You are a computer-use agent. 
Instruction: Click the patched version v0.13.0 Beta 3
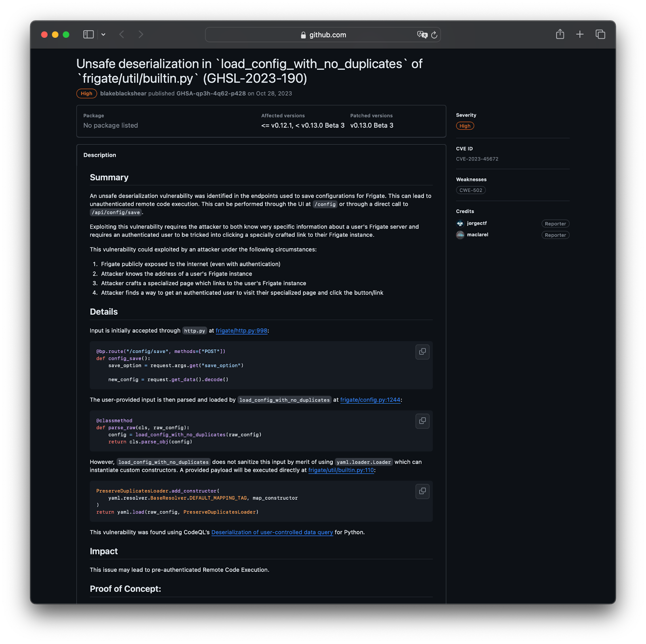[372, 125]
